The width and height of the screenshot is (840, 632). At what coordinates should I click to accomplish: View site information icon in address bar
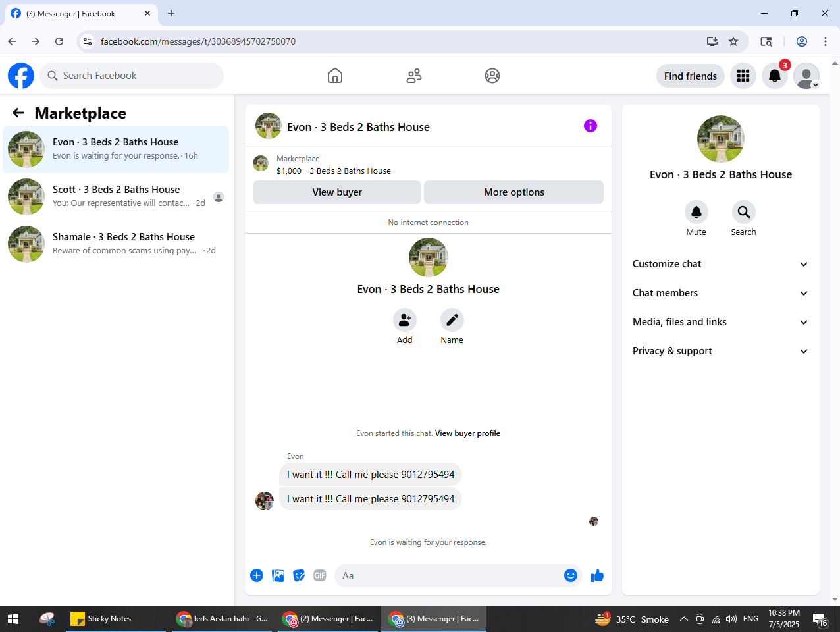point(88,41)
